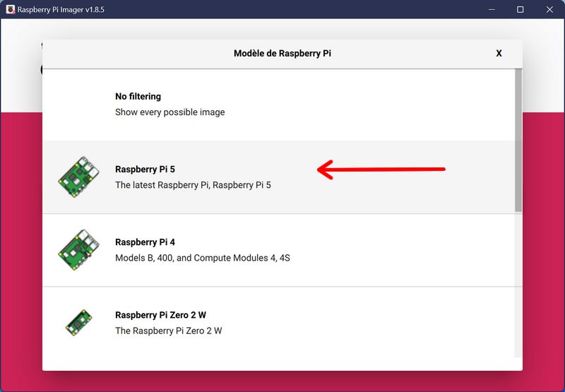Close the Modèle de Raspberry Pi dialog

pos(499,53)
